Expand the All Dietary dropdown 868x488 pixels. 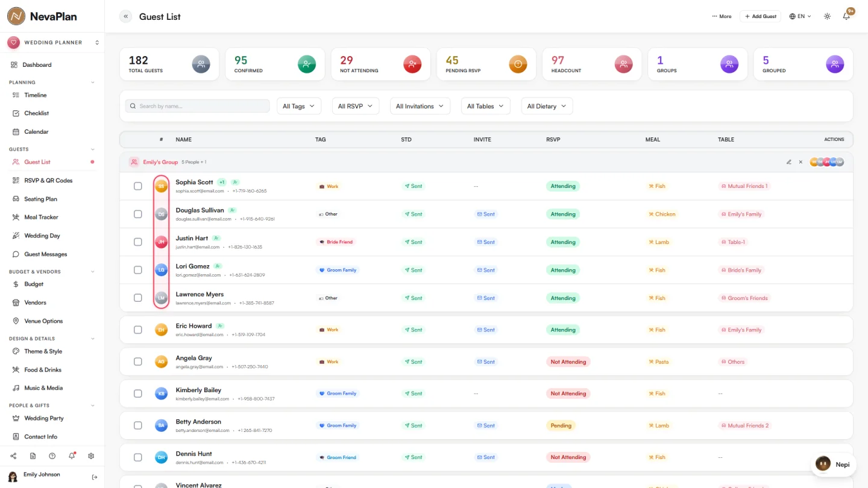pyautogui.click(x=547, y=106)
